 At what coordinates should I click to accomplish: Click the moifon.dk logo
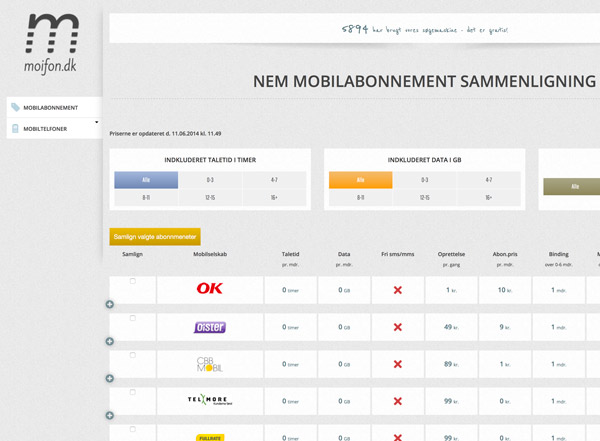tap(52, 44)
